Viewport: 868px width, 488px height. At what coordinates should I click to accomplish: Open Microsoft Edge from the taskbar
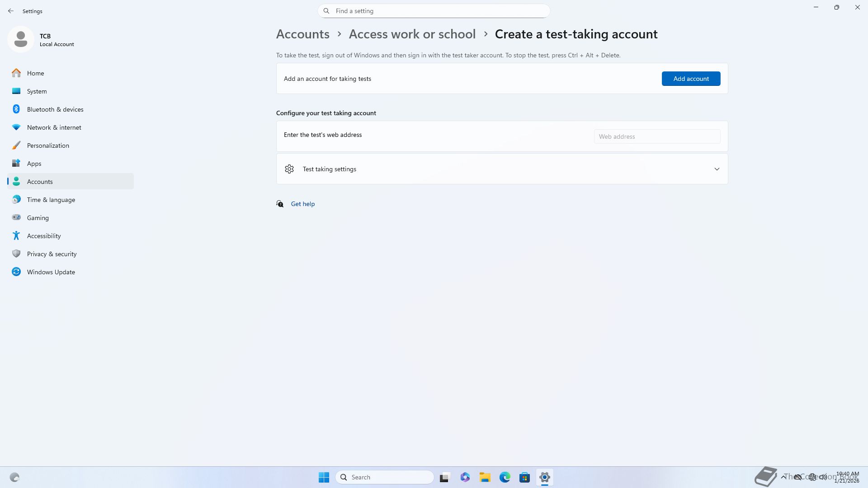[x=505, y=477]
